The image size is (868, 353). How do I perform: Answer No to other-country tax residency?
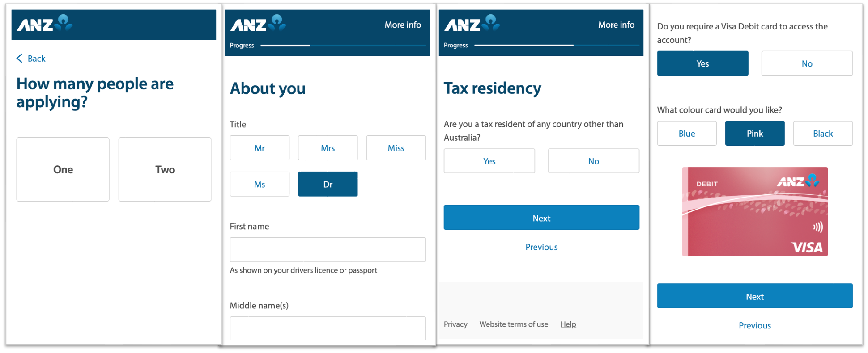(593, 161)
